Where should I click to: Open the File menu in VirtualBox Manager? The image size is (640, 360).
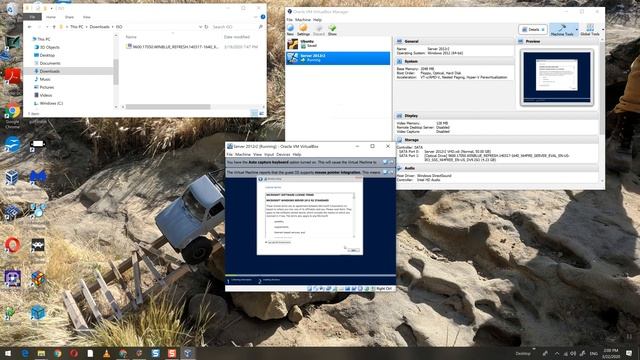(x=289, y=20)
